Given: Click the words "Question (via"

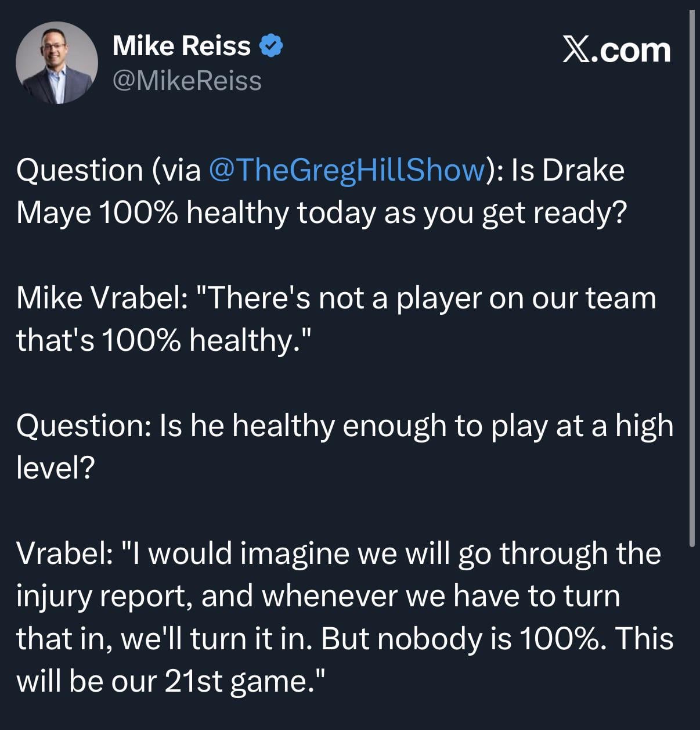Looking at the screenshot, I should 109,170.
